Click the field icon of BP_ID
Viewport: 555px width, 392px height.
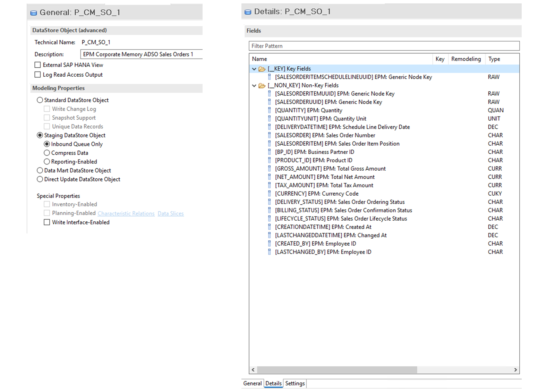pos(270,152)
